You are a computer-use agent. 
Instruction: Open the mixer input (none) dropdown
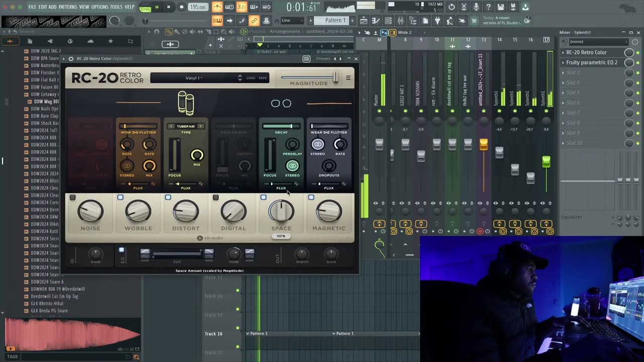coord(598,42)
